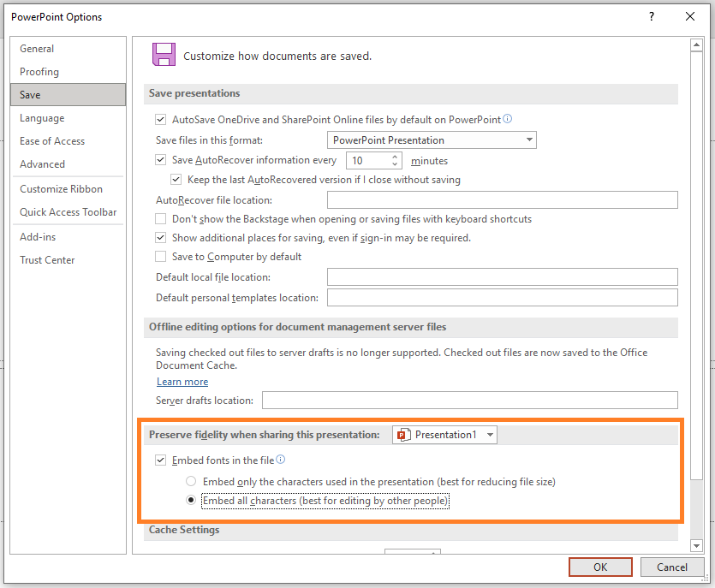
Task: Decrease AutoRecover minutes with down arrow
Action: [x=395, y=164]
